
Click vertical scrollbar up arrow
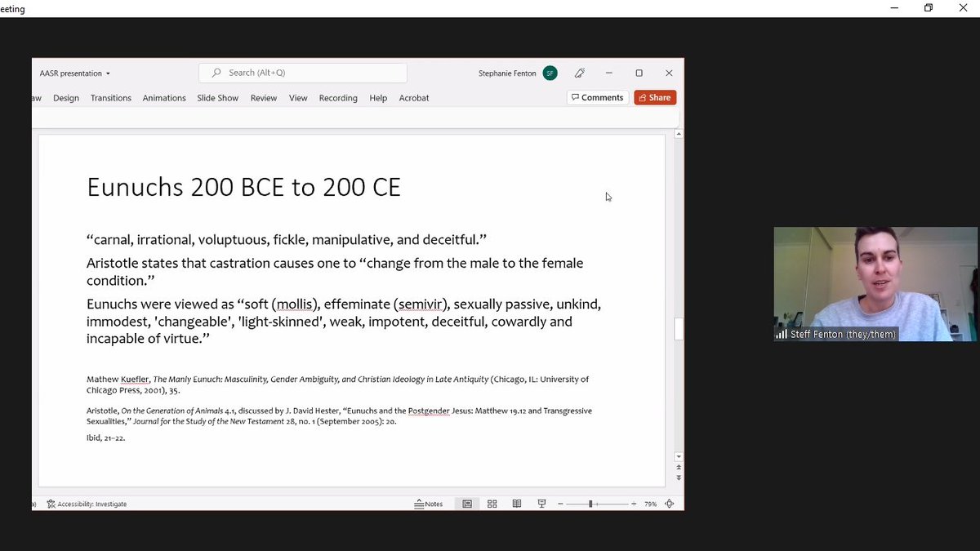coord(679,133)
